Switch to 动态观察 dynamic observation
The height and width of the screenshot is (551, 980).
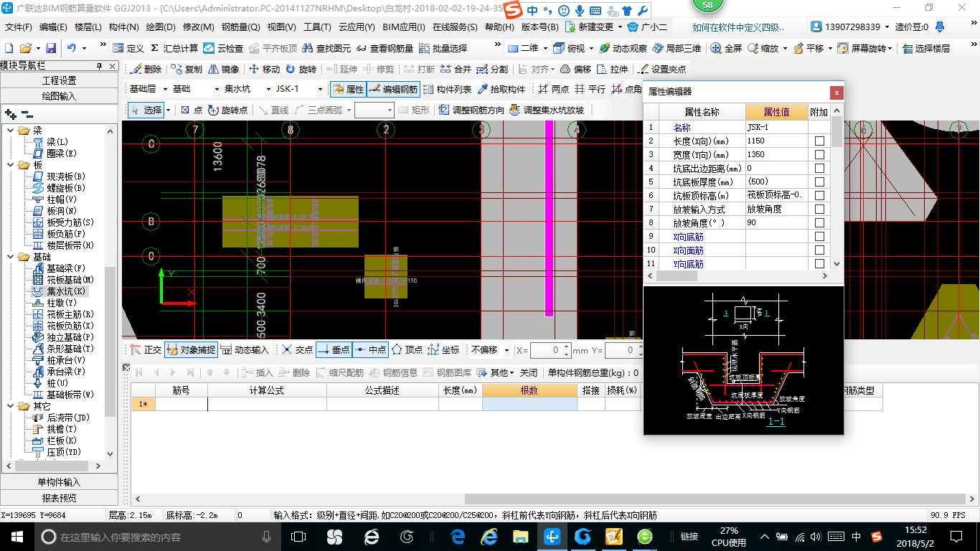(623, 48)
